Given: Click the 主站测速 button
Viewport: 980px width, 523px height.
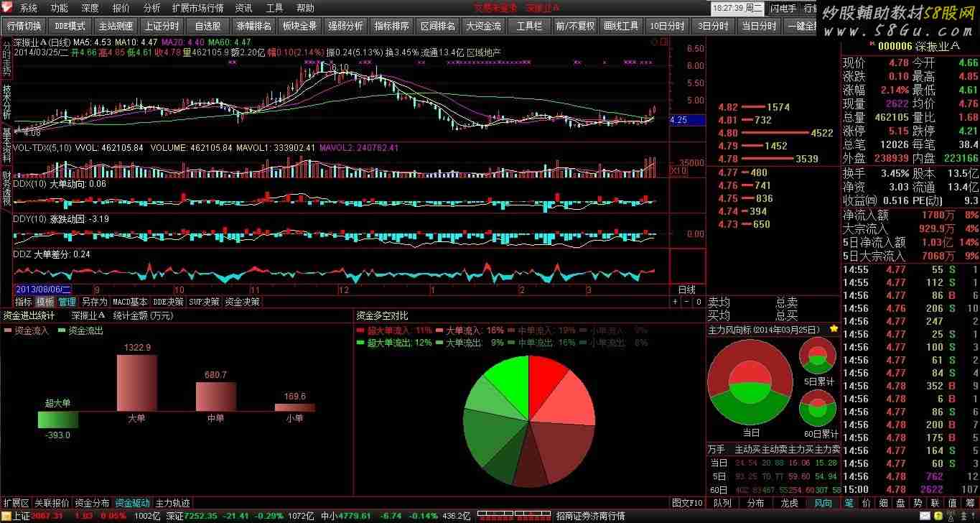Looking at the screenshot, I should point(116,26).
